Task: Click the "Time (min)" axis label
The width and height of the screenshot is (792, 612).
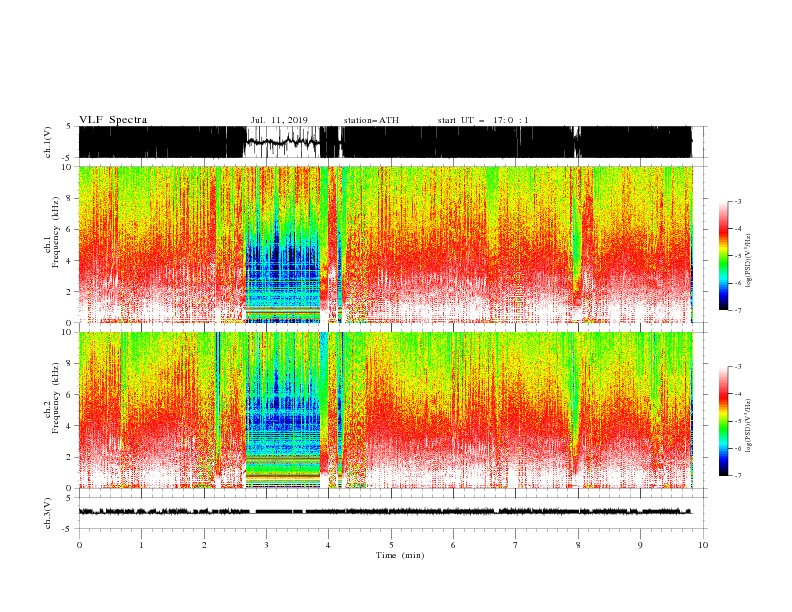Action: click(400, 555)
